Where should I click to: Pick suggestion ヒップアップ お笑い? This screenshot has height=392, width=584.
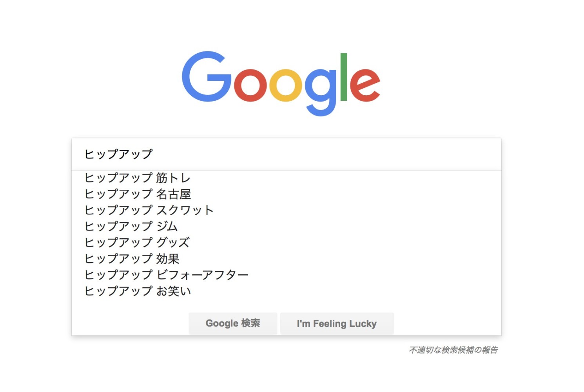(286, 291)
